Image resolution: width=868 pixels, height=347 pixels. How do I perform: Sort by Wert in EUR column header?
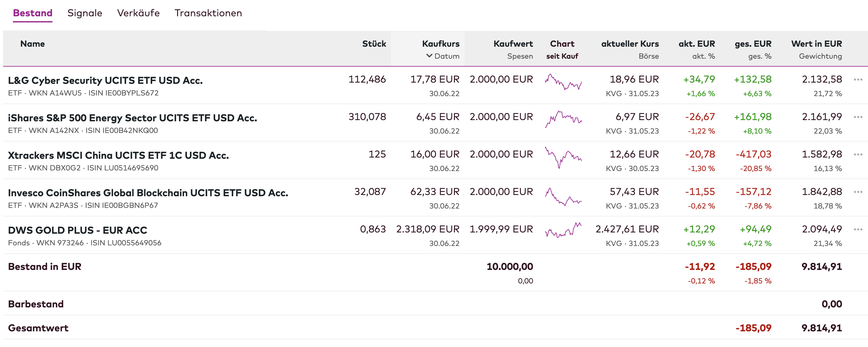pos(816,44)
